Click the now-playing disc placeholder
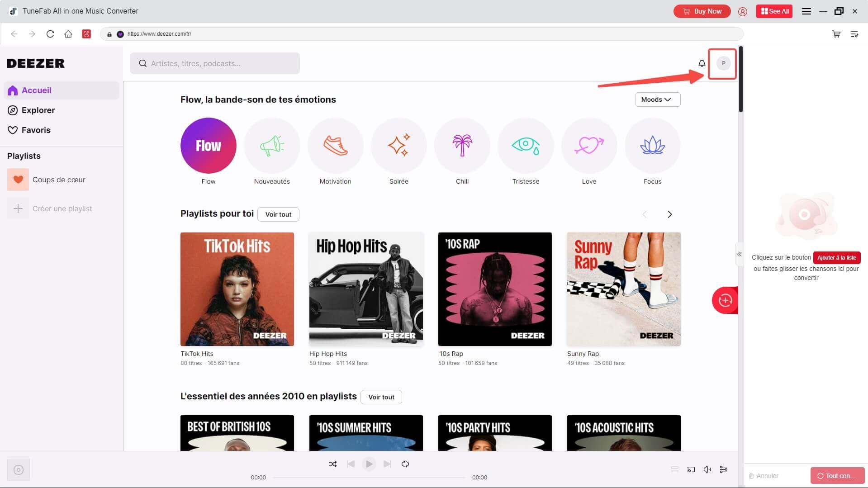This screenshot has height=488, width=868. coord(19,470)
